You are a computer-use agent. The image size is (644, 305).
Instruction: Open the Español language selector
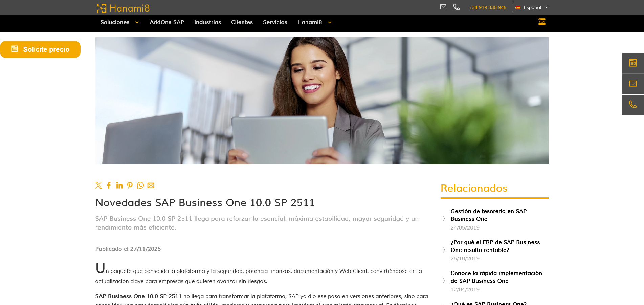click(532, 7)
